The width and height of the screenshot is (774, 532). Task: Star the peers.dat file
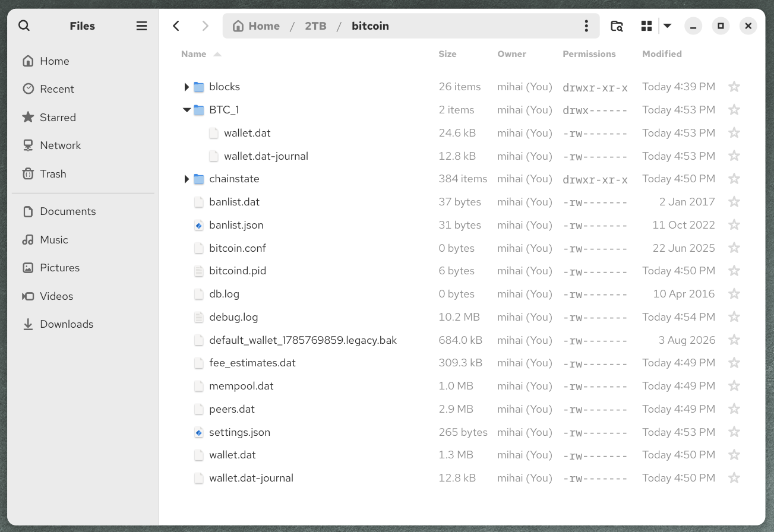click(x=734, y=409)
